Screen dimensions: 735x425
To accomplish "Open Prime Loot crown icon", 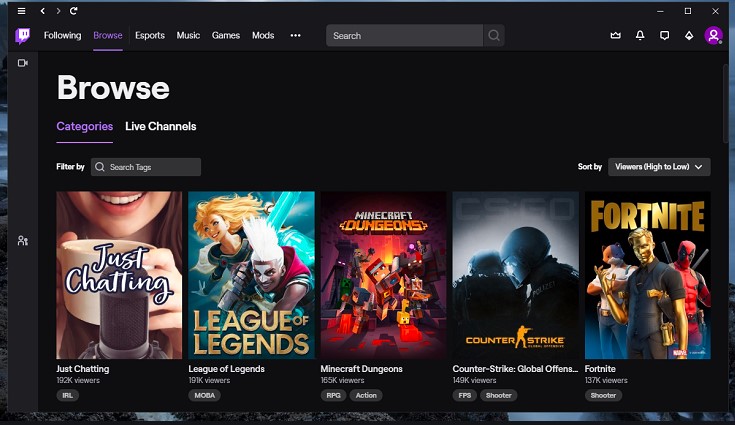I will tap(615, 36).
